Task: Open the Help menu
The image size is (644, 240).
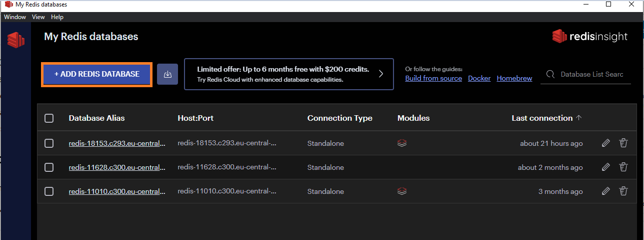Action: coord(57,17)
